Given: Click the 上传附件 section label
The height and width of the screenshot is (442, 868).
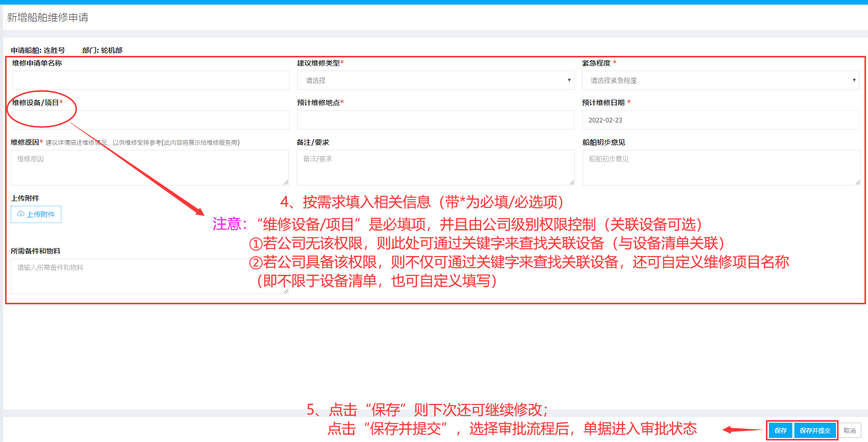Looking at the screenshot, I should (25, 198).
